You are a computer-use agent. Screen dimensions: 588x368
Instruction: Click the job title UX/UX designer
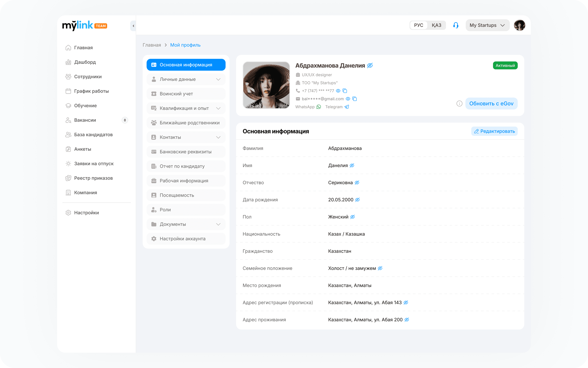coord(317,75)
